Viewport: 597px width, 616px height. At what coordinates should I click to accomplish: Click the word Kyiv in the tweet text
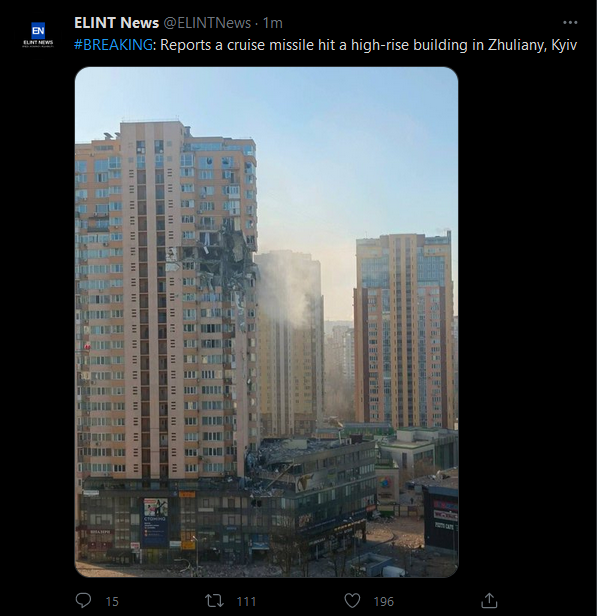tap(564, 45)
